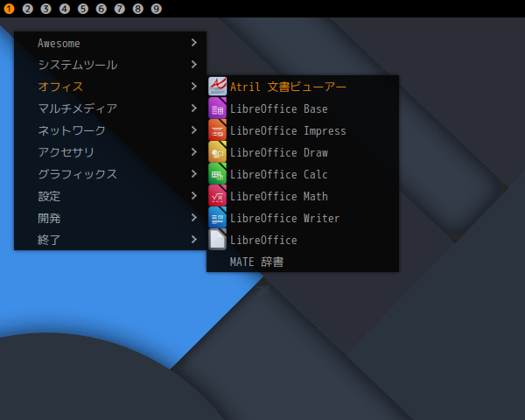Click the Atril document viewer icon

[x=217, y=87]
